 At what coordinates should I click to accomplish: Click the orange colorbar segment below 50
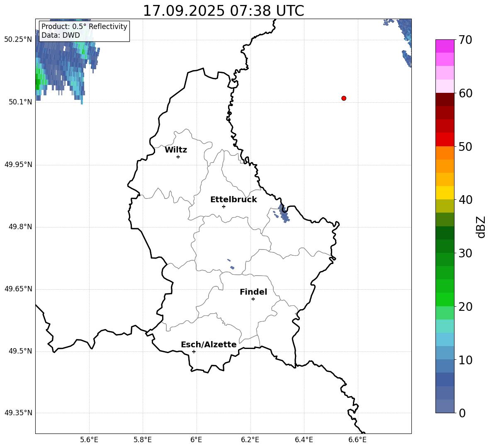[445, 153]
